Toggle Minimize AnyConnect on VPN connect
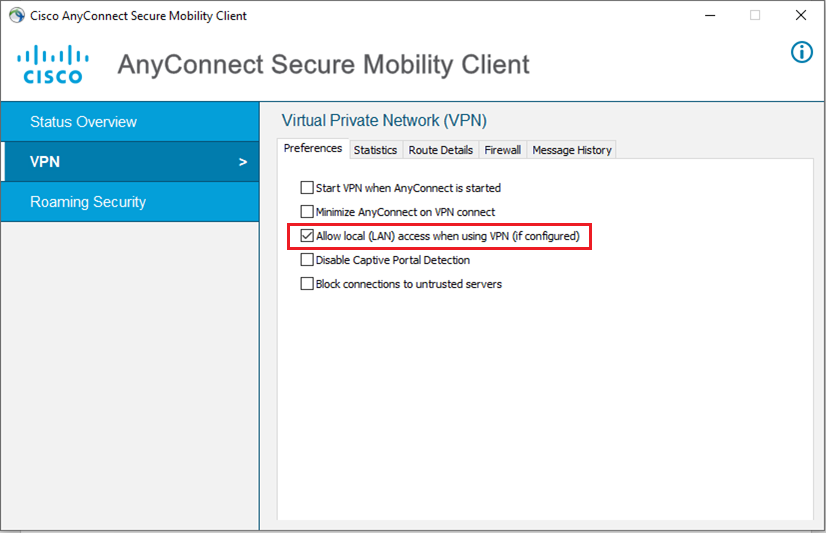 click(308, 212)
